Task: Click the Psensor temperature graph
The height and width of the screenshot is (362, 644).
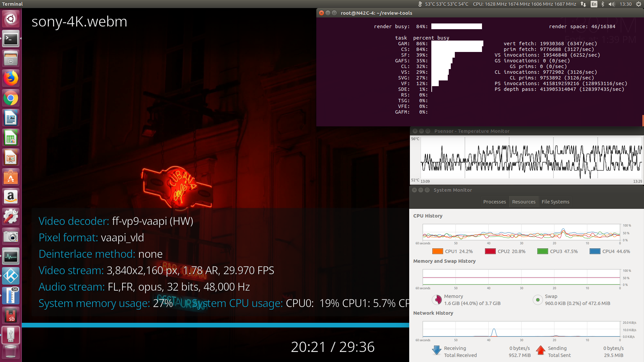Action: tap(531, 158)
